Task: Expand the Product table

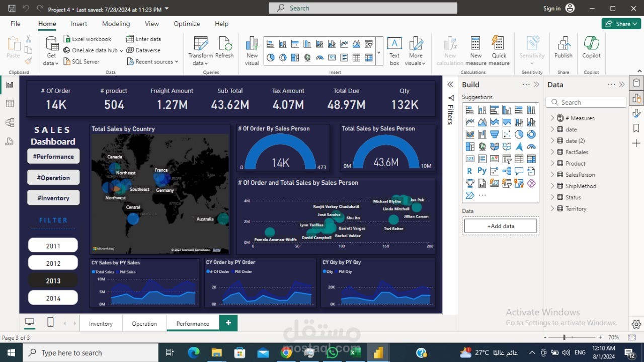Action: (x=552, y=163)
